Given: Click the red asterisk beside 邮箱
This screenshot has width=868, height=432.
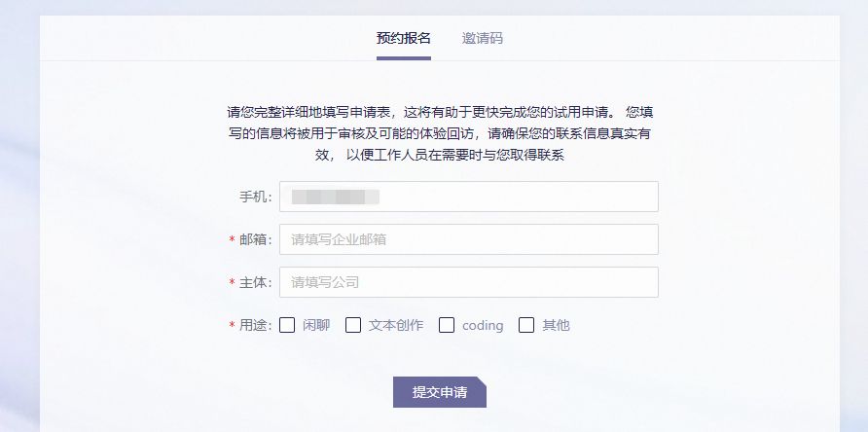Looking at the screenshot, I should 233,240.
